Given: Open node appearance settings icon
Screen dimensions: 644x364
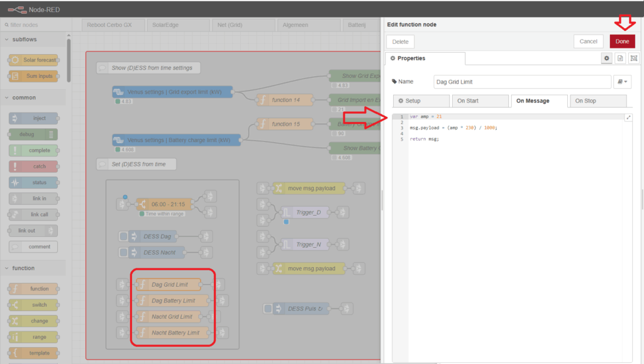Looking at the screenshot, I should pyautogui.click(x=633, y=58).
